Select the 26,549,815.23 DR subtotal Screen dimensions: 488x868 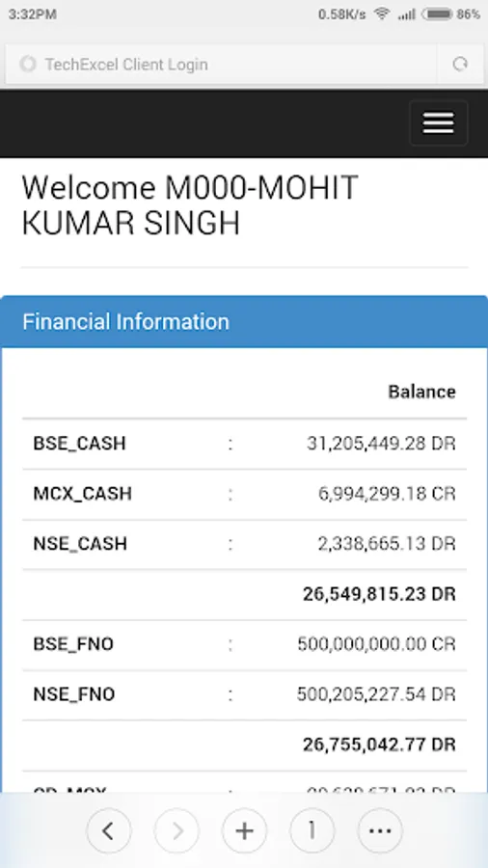point(379,594)
